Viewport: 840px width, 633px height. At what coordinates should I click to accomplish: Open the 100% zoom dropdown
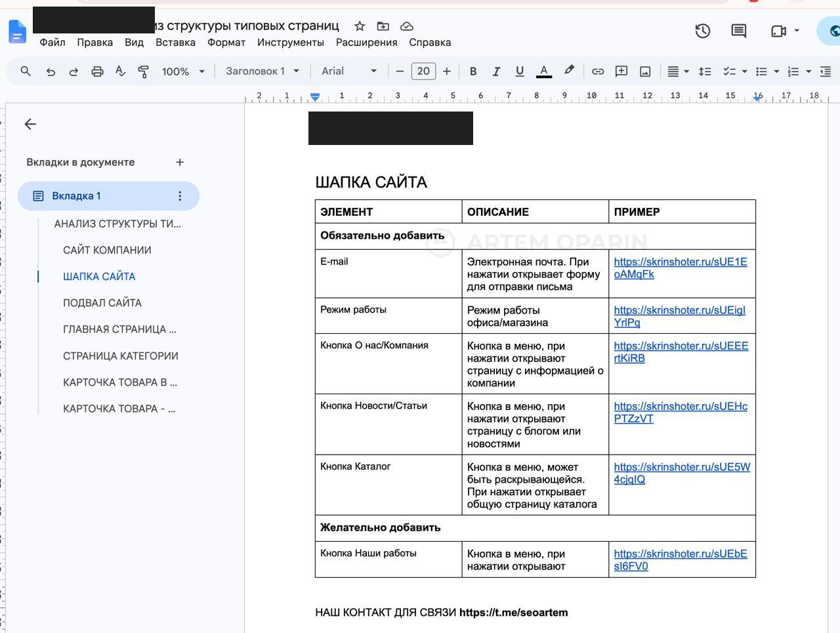coord(184,71)
